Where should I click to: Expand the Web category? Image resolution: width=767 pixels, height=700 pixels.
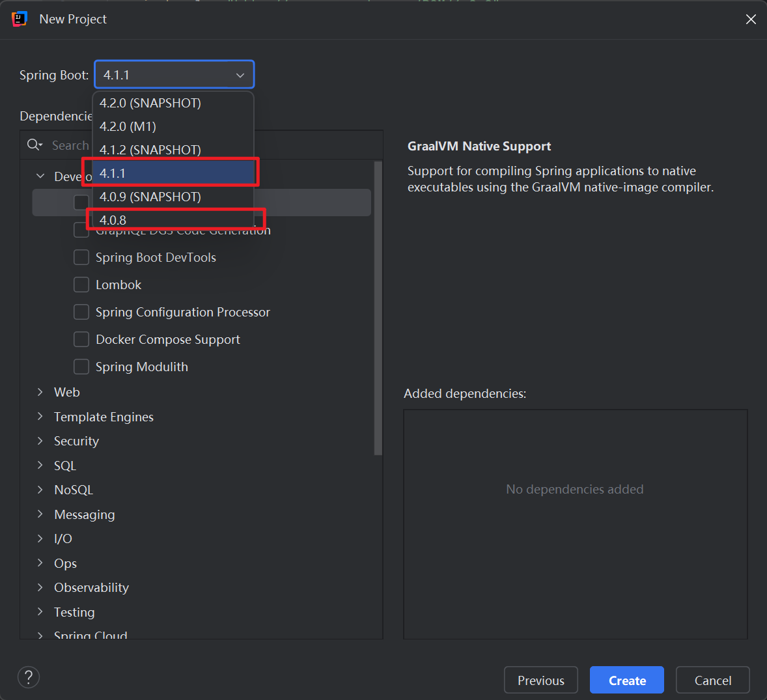(x=40, y=392)
